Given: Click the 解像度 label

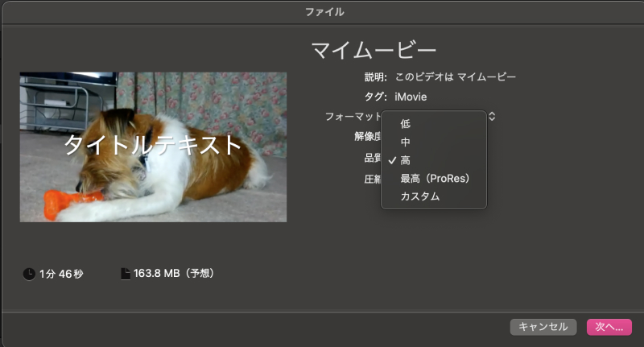Looking at the screenshot, I should coord(367,136).
